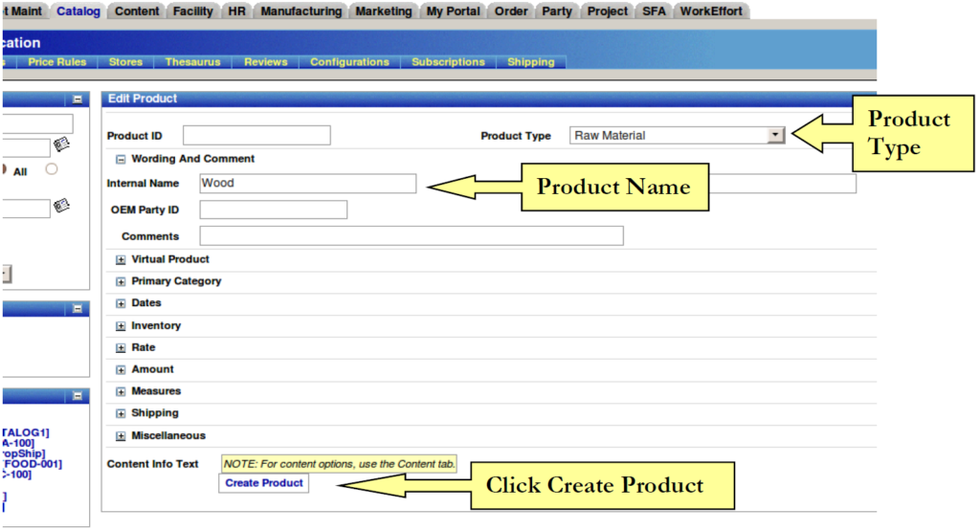Focus the Internal Name field containing Wood
The image size is (980, 531).
click(x=308, y=183)
